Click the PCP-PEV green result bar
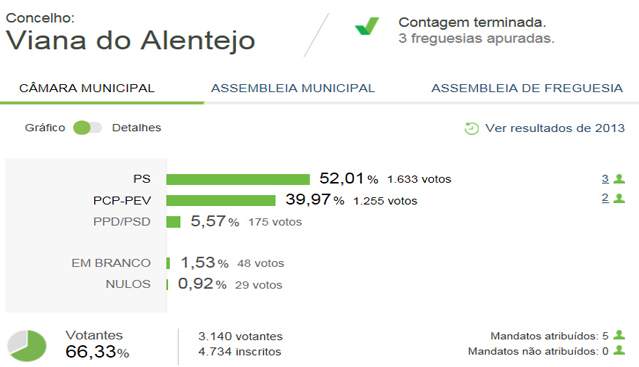Viewport: 639px width, 367px height. (221, 200)
